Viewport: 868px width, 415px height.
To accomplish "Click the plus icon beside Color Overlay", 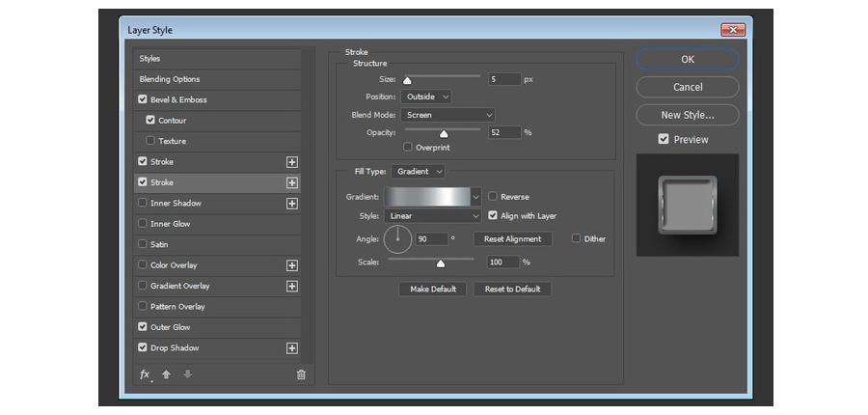I will pyautogui.click(x=291, y=265).
